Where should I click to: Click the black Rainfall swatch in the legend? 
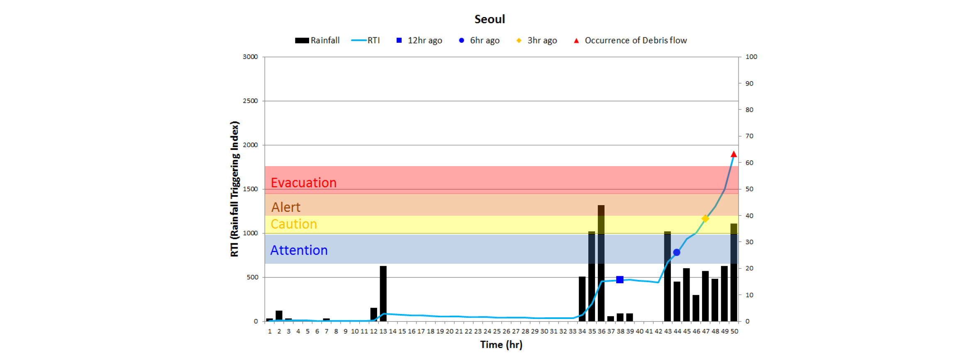(x=302, y=41)
